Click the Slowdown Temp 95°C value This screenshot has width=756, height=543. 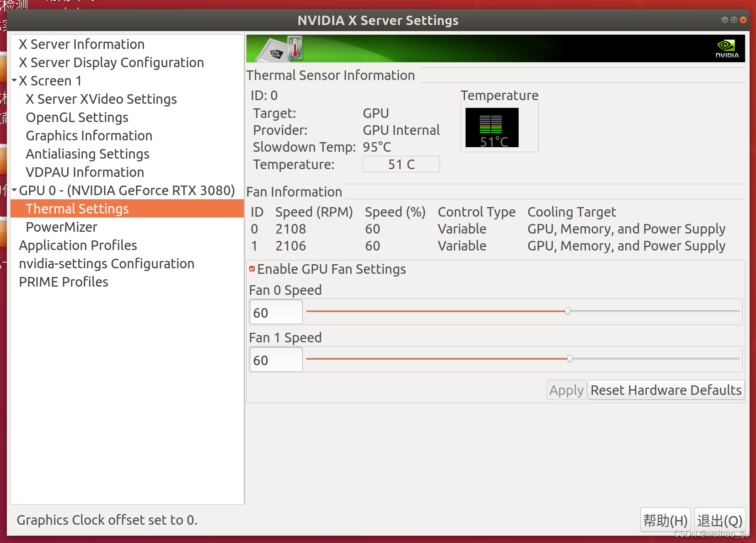[377, 147]
